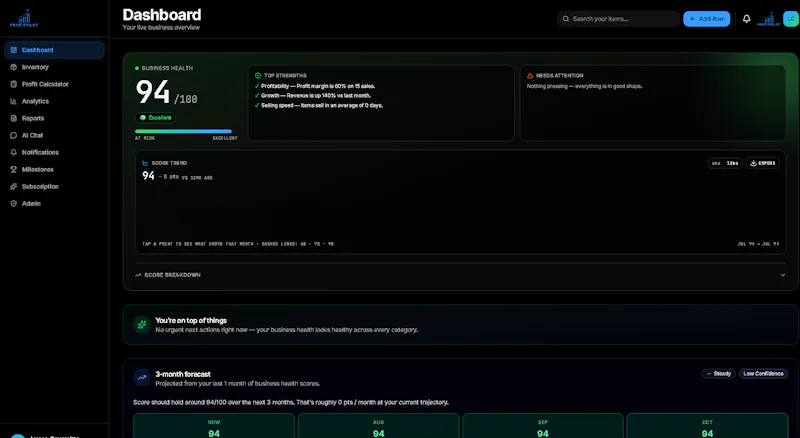The image size is (800, 438).
Task: Click the Low Confidence badge
Action: (x=763, y=374)
